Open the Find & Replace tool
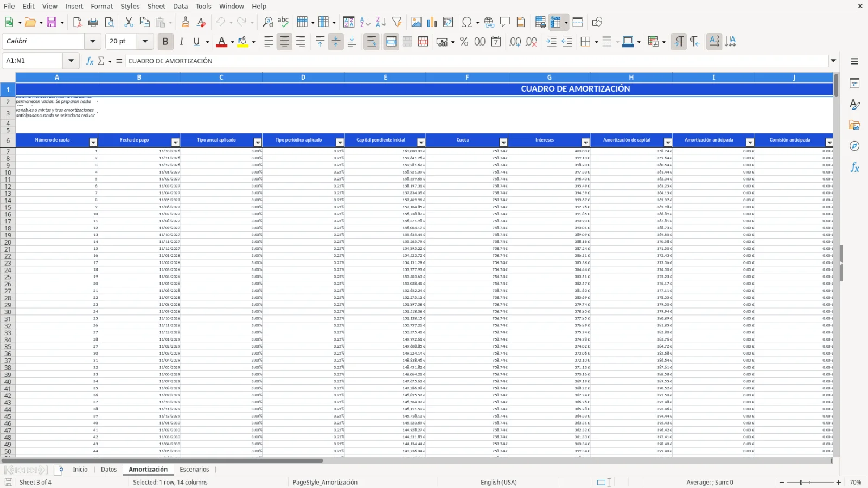This screenshot has height=488, width=868. click(x=267, y=22)
